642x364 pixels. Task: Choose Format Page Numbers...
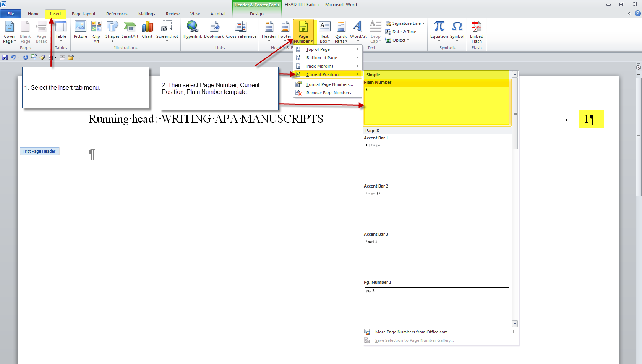coord(328,84)
